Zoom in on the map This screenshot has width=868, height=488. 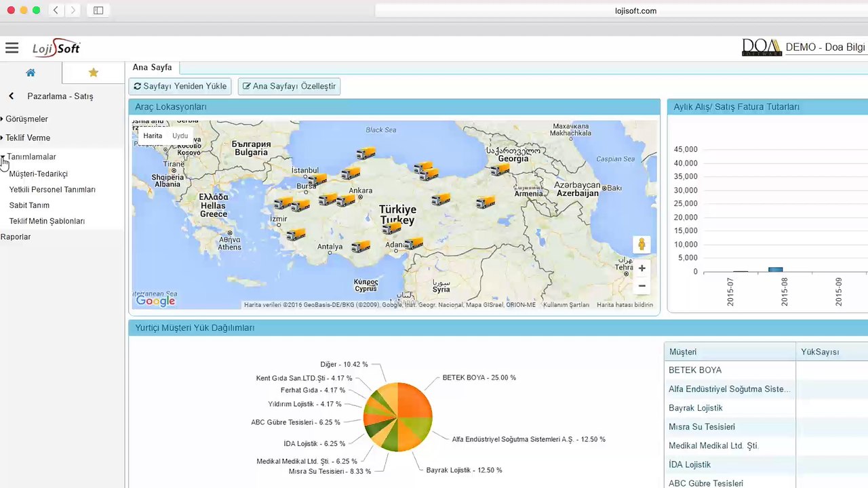[642, 268]
